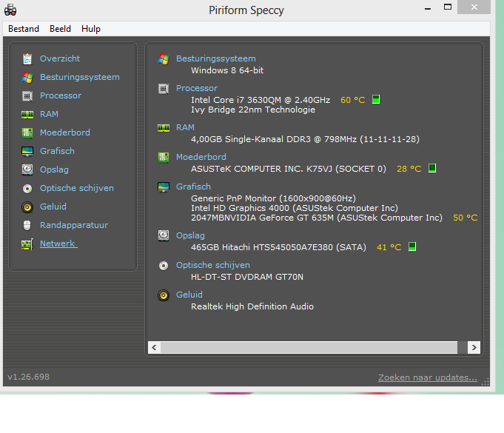Viewport: 504px width, 433px height.
Task: Click the v1.26.698 version label
Action: (x=29, y=377)
